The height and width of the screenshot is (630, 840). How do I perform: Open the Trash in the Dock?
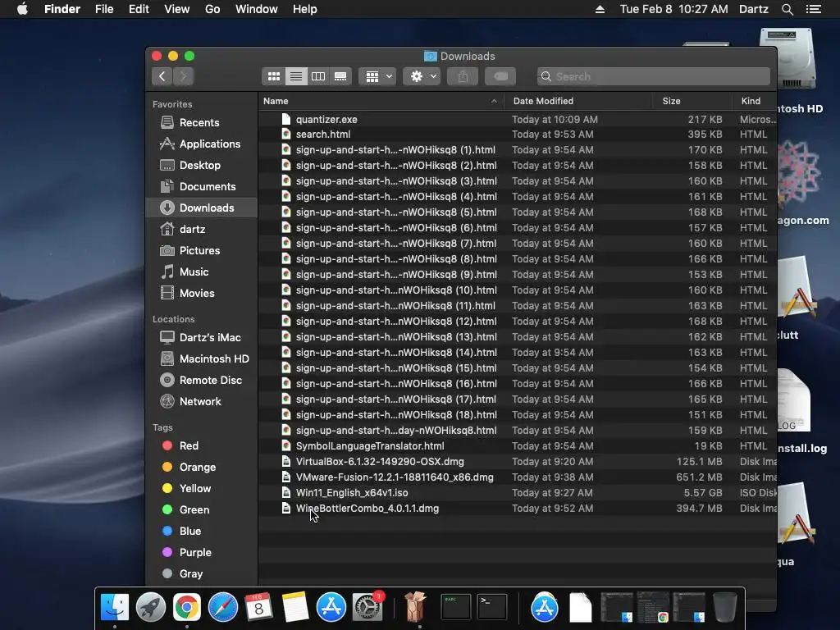point(725,608)
